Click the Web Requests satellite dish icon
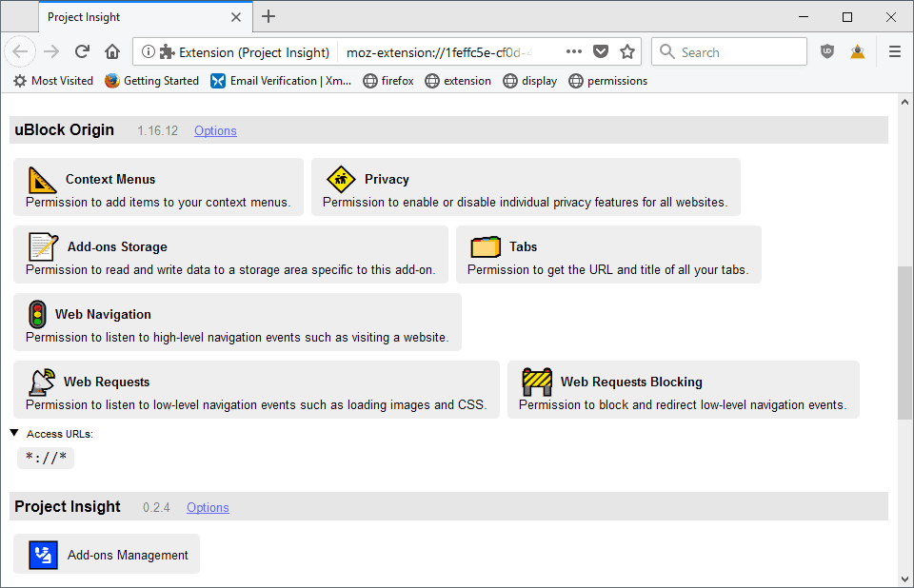The image size is (914, 588). tap(42, 382)
